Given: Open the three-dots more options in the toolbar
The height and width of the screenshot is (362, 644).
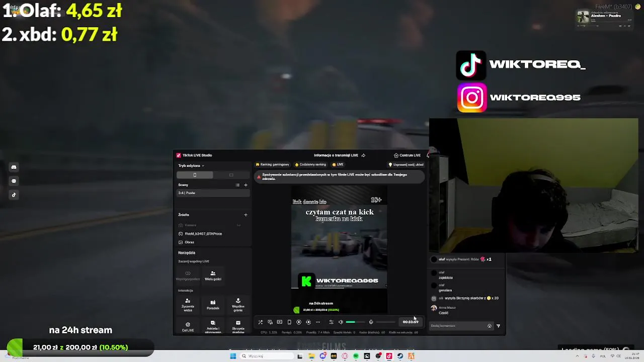Looking at the screenshot, I should coord(318,322).
